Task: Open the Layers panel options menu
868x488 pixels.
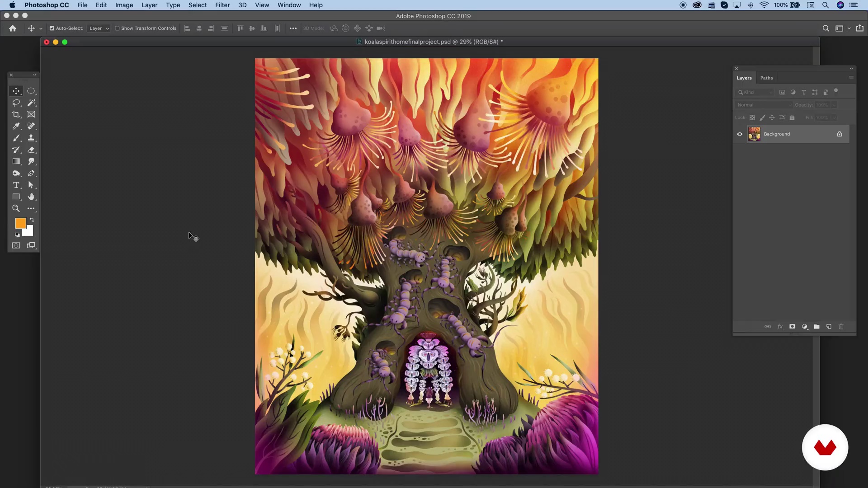Action: point(851,78)
